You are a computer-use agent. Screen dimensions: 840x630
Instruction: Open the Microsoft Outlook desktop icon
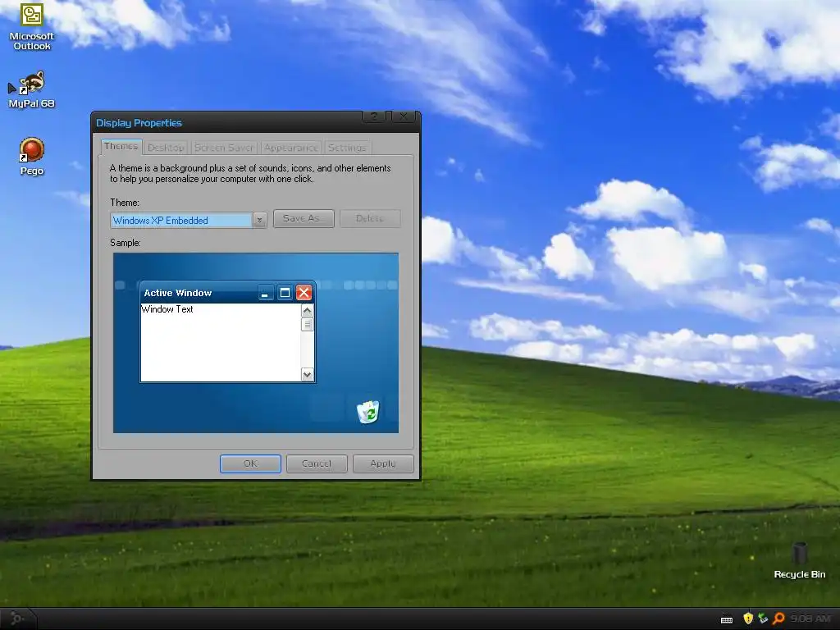click(32, 27)
